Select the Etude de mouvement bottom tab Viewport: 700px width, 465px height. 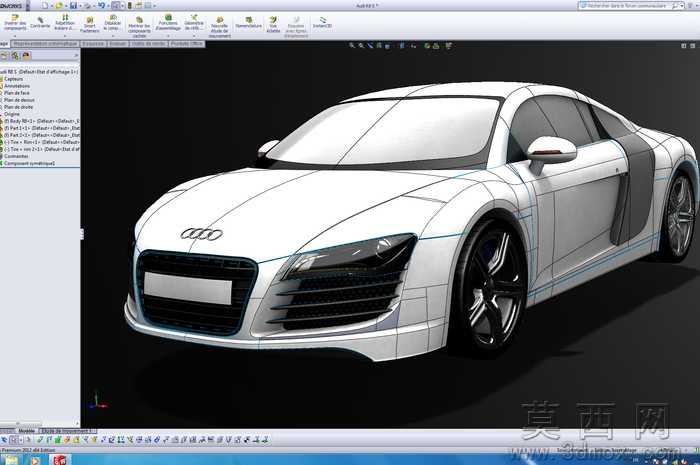pos(68,431)
